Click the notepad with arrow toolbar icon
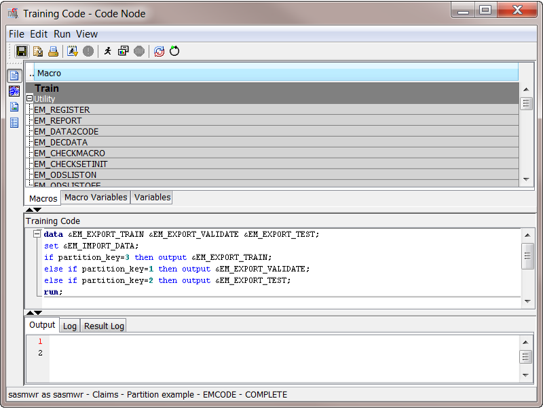Image resolution: width=543 pixels, height=408 pixels. pyautogui.click(x=72, y=51)
